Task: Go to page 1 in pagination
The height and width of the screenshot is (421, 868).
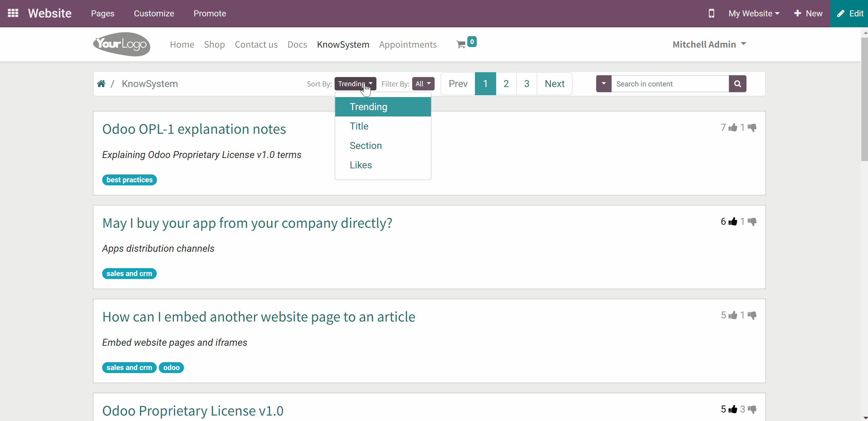Action: click(x=485, y=84)
